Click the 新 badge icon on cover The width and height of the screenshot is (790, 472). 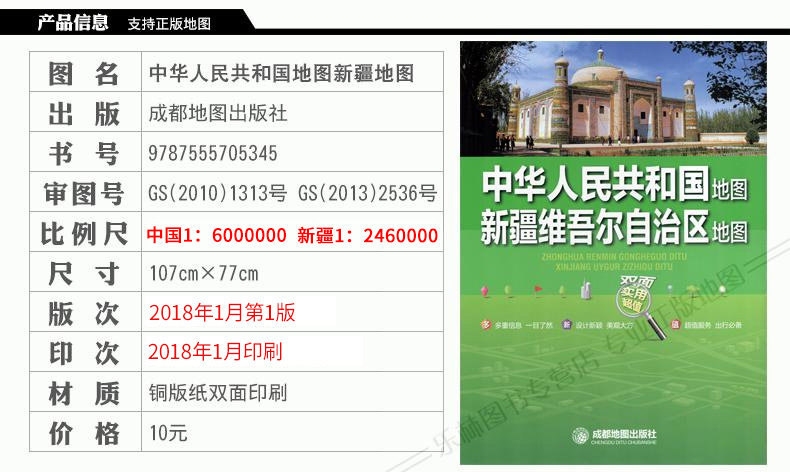click(x=567, y=325)
